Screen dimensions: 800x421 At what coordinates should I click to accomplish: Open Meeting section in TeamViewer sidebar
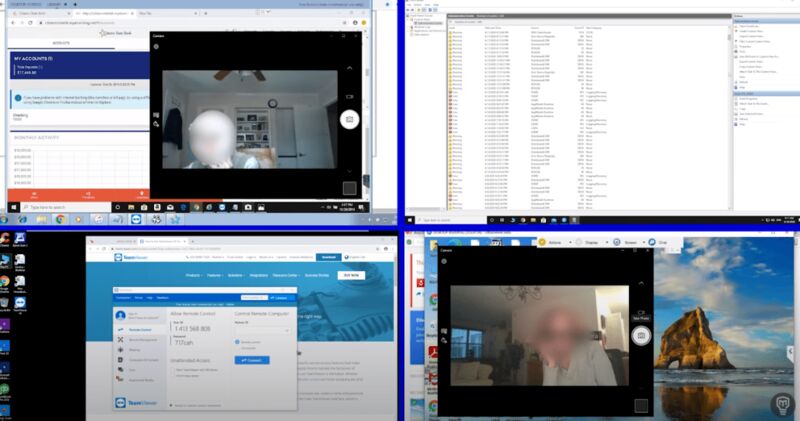pyautogui.click(x=136, y=350)
